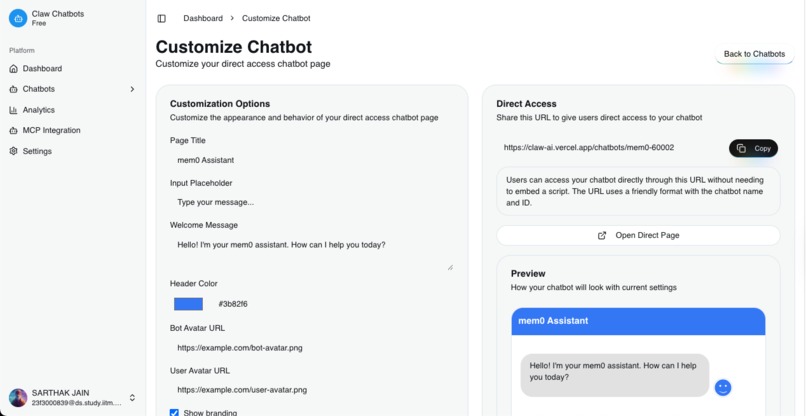Go to Dashboard breadcrumb link
The height and width of the screenshot is (416, 806).
click(203, 19)
